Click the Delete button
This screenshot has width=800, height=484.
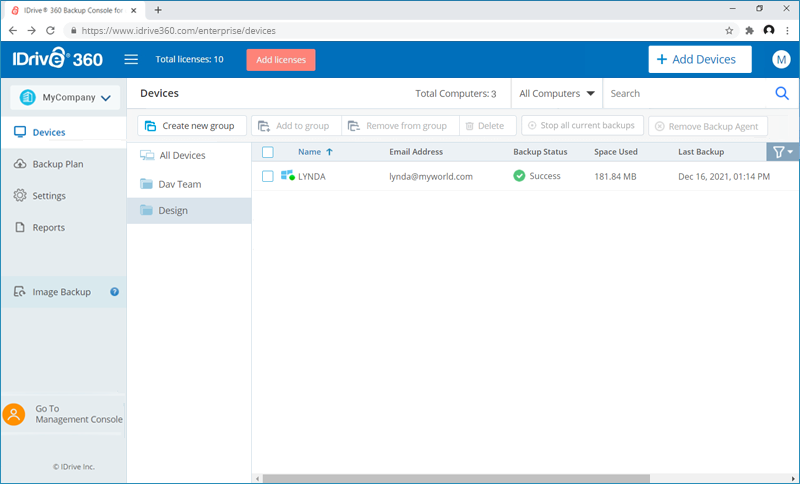488,125
